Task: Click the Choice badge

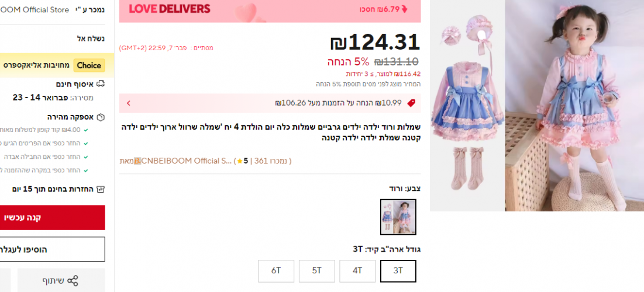Action: [x=89, y=65]
